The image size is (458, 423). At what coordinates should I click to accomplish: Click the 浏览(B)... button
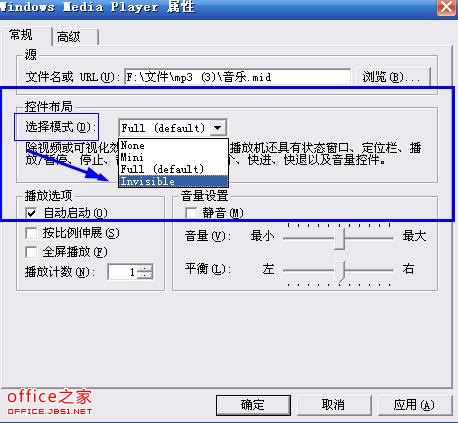click(393, 77)
